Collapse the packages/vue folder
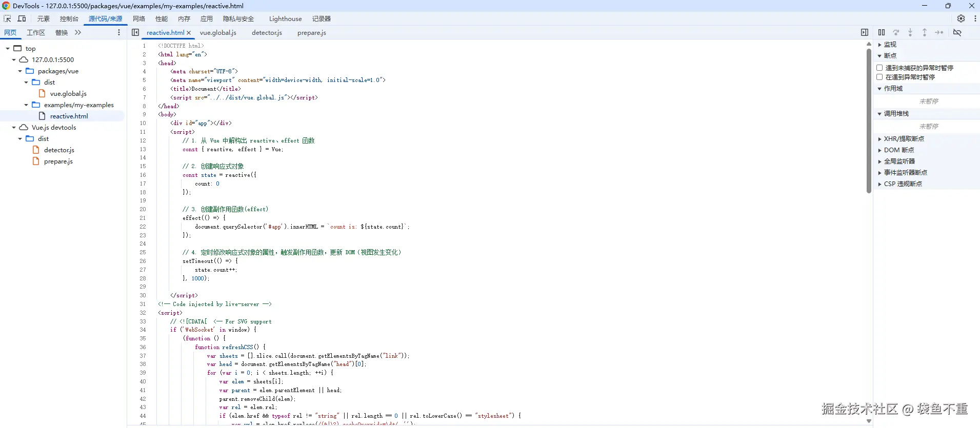The width and height of the screenshot is (980, 428). (x=20, y=71)
